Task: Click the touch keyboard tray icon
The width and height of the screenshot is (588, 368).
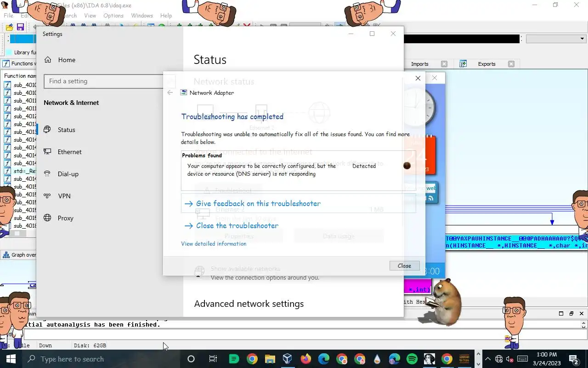Action: [522, 359]
